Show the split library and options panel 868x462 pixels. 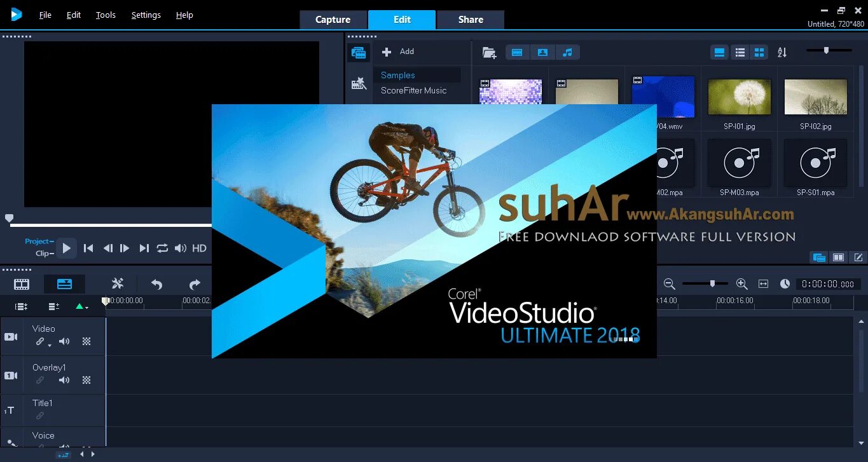[839, 257]
